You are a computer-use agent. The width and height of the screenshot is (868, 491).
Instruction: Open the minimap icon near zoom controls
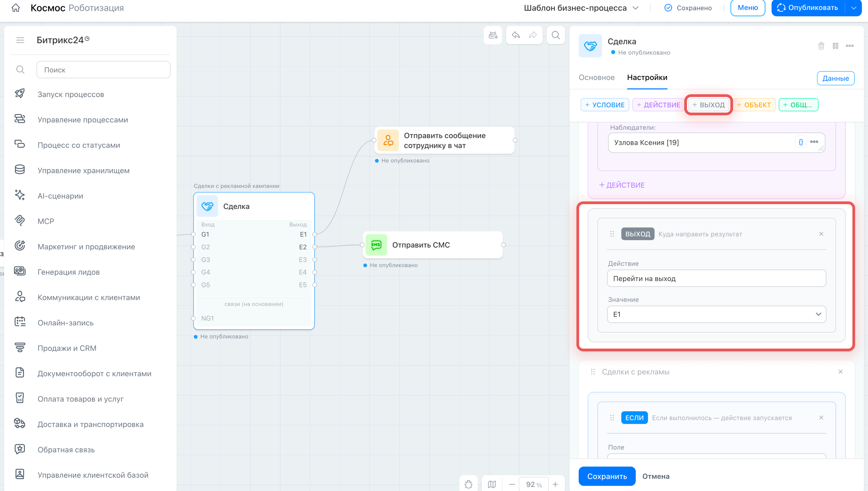tap(492, 484)
